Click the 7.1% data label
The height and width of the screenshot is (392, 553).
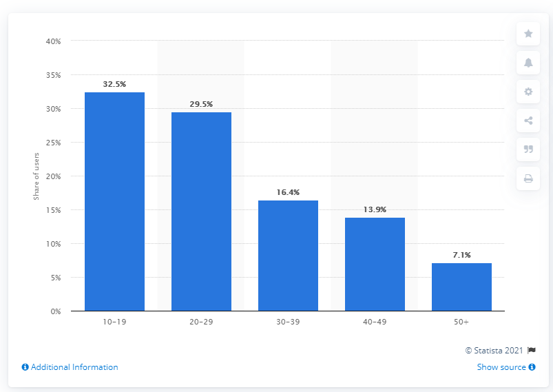pos(461,255)
